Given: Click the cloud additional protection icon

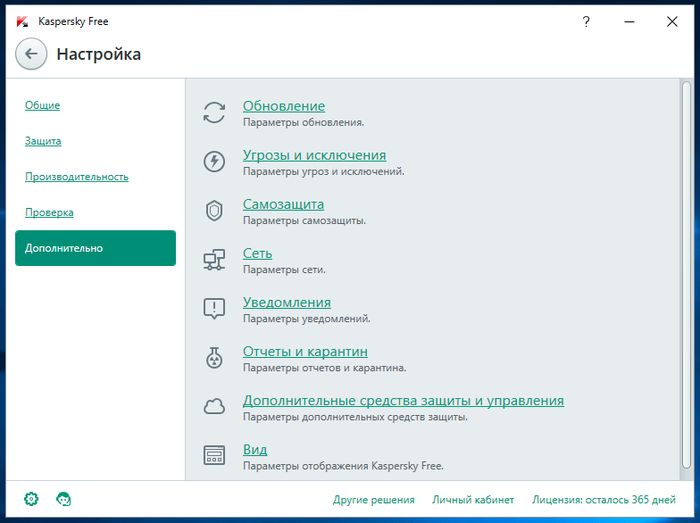Looking at the screenshot, I should coord(214,407).
